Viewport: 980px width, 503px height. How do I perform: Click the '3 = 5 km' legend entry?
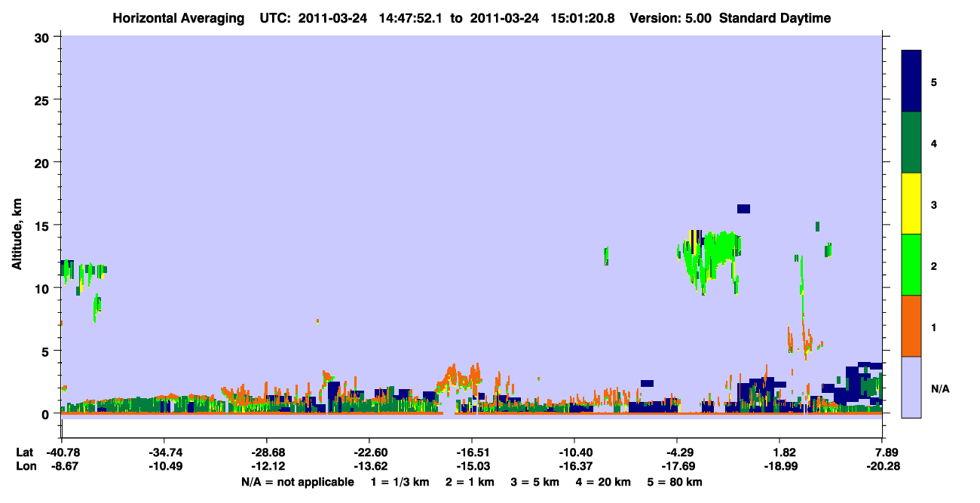535,481
